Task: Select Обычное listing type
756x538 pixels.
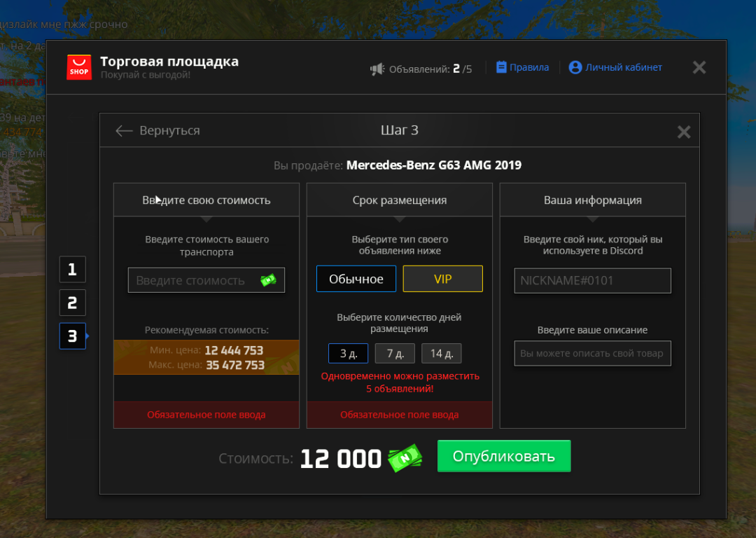Action: tap(356, 279)
